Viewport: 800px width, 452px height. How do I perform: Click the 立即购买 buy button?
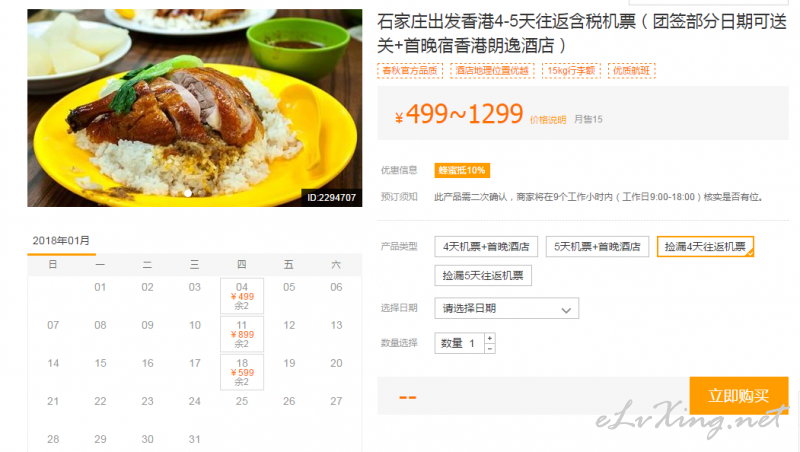pyautogui.click(x=738, y=395)
